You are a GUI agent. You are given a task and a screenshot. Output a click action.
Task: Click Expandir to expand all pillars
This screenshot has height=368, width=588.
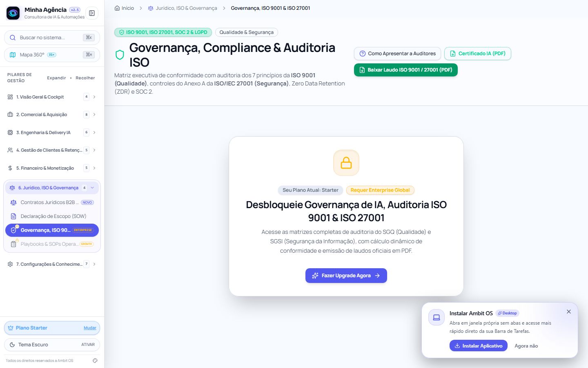tap(56, 78)
